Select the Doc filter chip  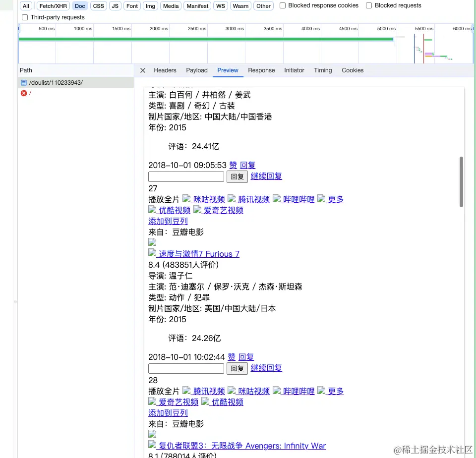click(80, 6)
